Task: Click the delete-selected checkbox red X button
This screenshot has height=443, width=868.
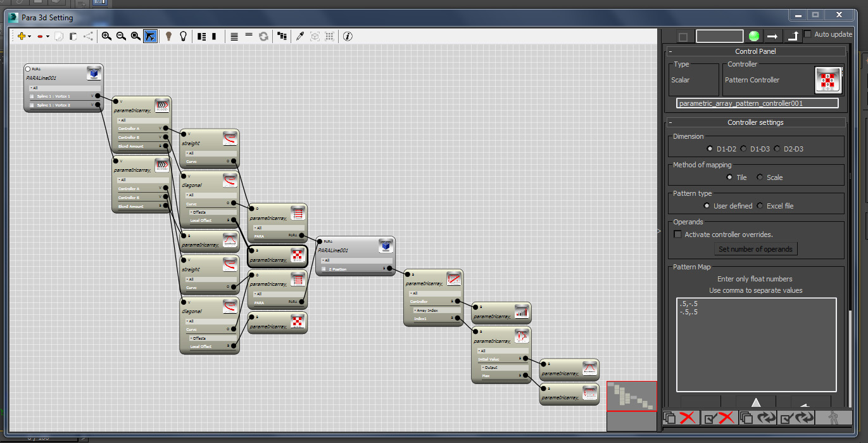Action: point(719,418)
